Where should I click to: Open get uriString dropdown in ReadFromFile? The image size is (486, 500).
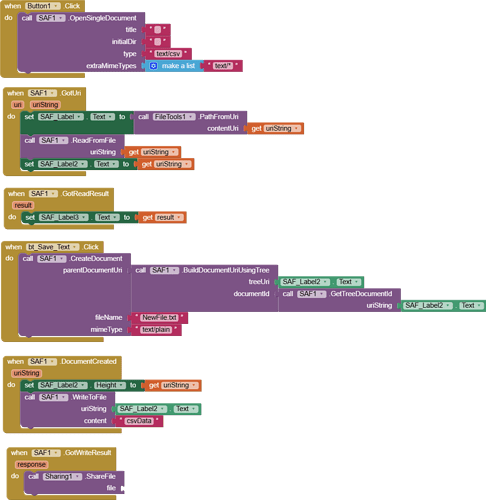coord(160,152)
